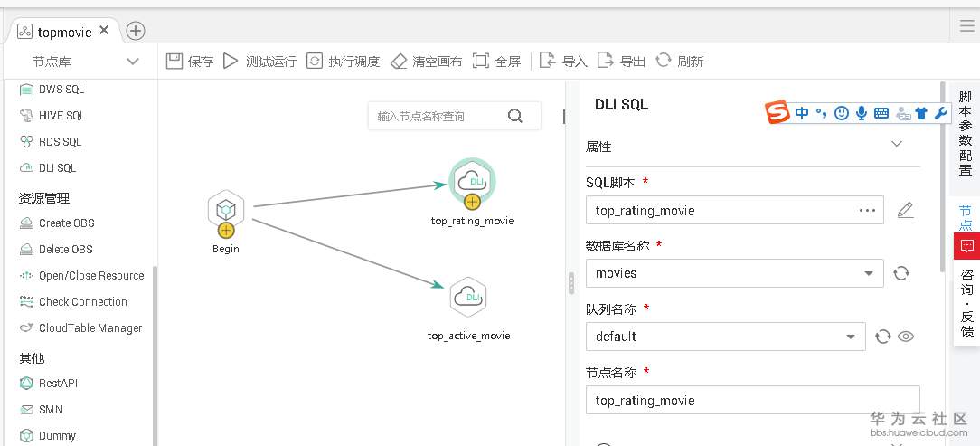Toggle Sogou punctuation mode
Image resolution: width=980 pixels, height=446 pixels.
[x=821, y=112]
